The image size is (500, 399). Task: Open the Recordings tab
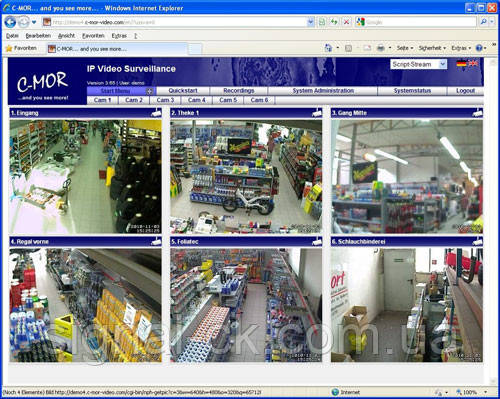coord(239,91)
